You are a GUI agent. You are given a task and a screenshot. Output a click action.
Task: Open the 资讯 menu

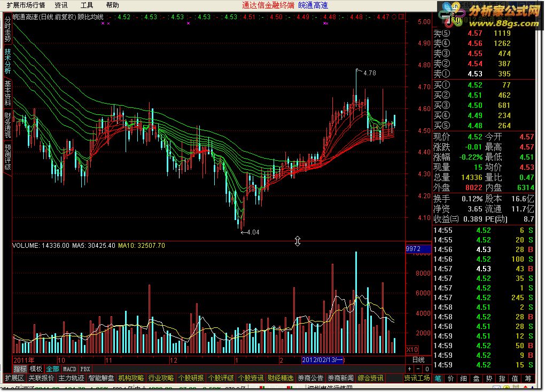coord(61,5)
